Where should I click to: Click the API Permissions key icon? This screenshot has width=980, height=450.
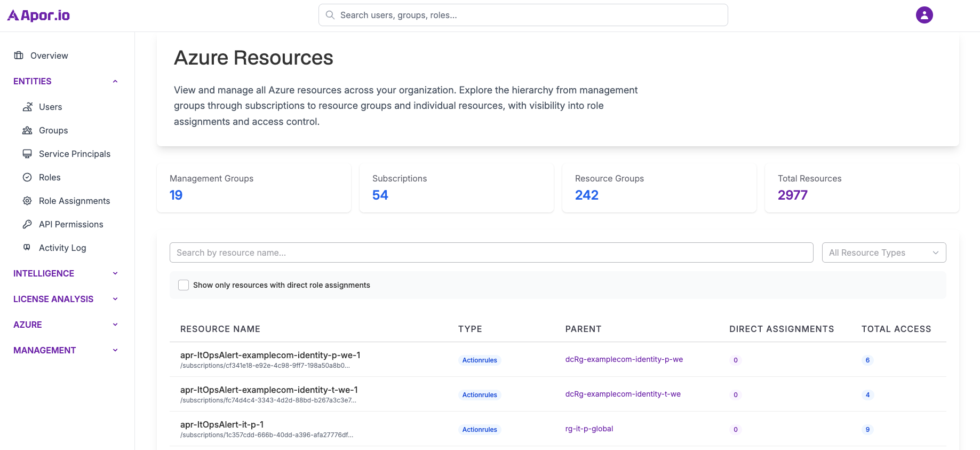[x=27, y=224]
